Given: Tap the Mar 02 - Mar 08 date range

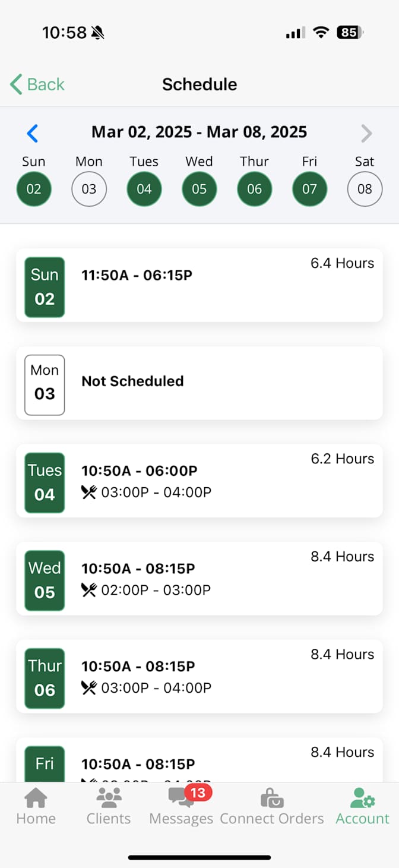Looking at the screenshot, I should (x=199, y=132).
